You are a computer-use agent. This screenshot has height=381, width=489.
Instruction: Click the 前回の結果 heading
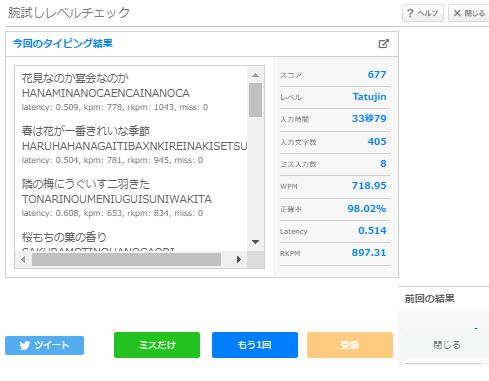pos(430,299)
